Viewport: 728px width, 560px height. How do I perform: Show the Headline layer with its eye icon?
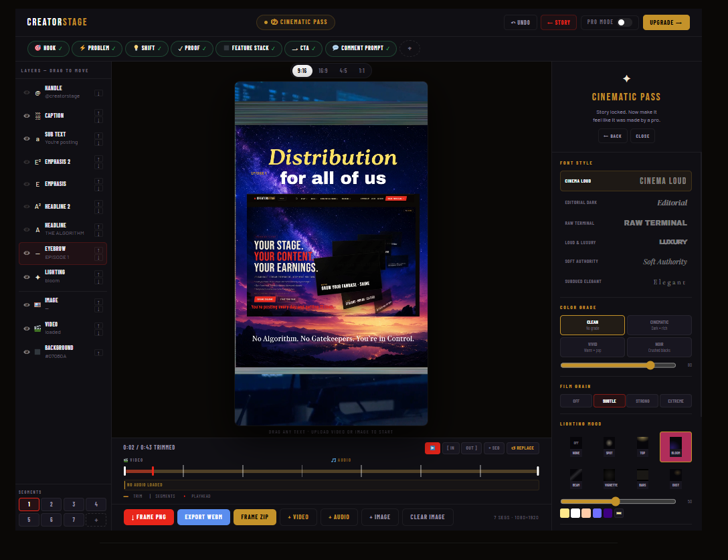[27, 229]
